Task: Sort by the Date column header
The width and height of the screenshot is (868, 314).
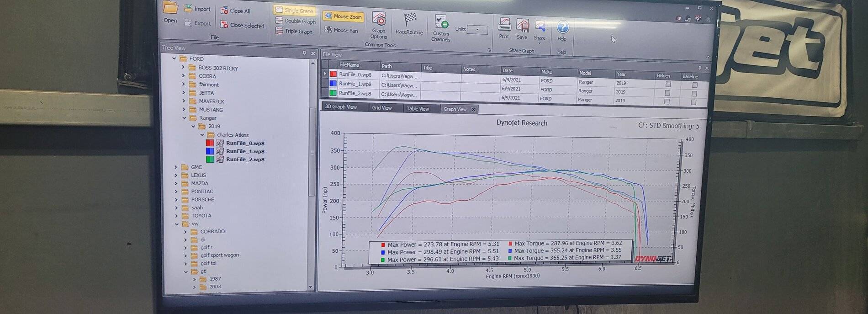Action: (520, 70)
